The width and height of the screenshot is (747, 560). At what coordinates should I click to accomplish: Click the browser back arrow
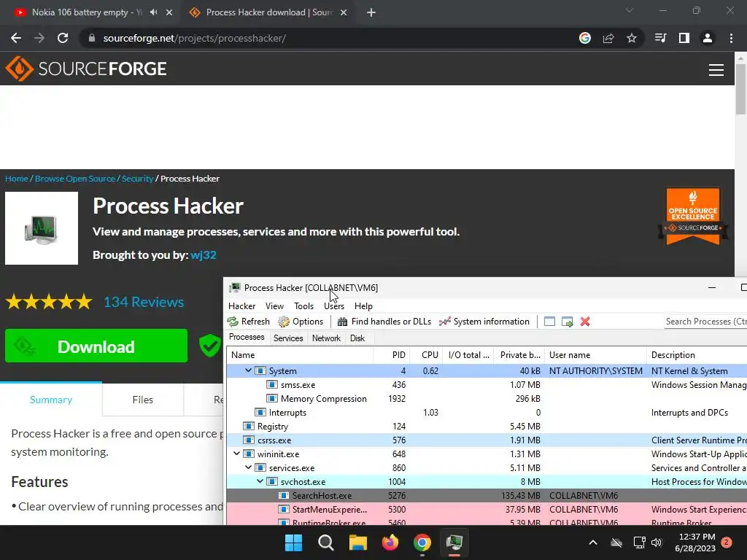pyautogui.click(x=16, y=38)
